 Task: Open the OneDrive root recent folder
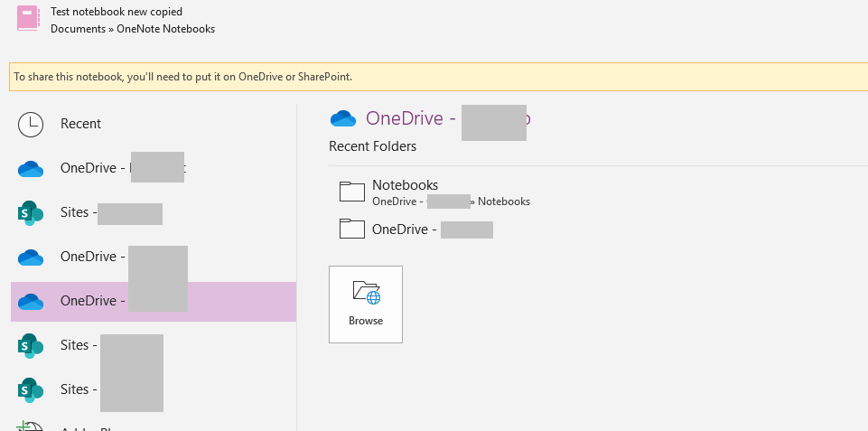pos(415,230)
